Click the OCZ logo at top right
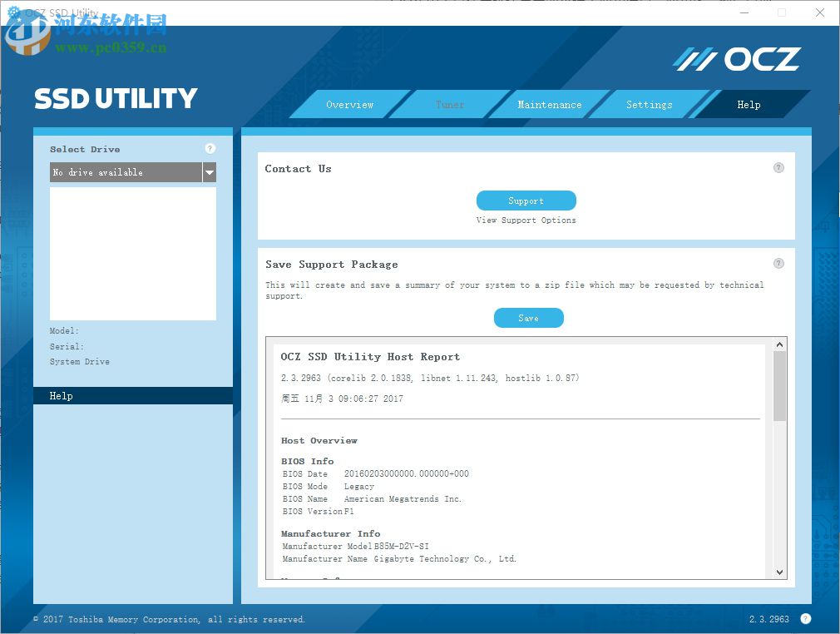Screen dimensions: 840x634 click(x=735, y=58)
